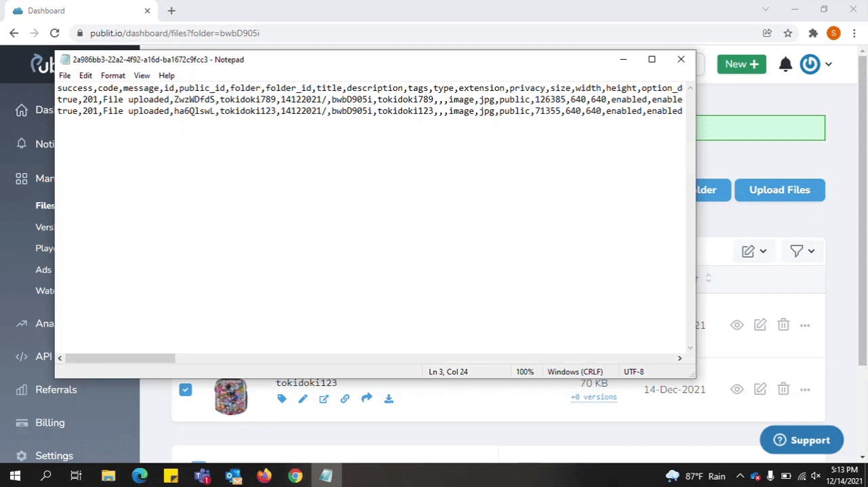868x487 pixels.
Task: Click the tag icon under tokidoki123
Action: tap(282, 399)
